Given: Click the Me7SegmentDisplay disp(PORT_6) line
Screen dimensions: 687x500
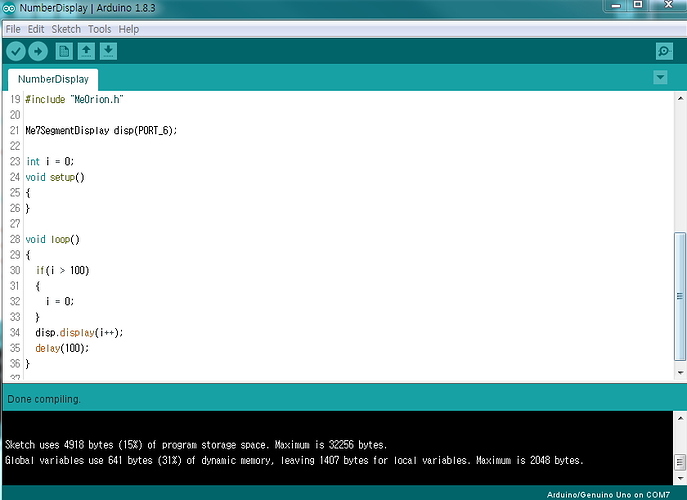Looking at the screenshot, I should [101, 131].
